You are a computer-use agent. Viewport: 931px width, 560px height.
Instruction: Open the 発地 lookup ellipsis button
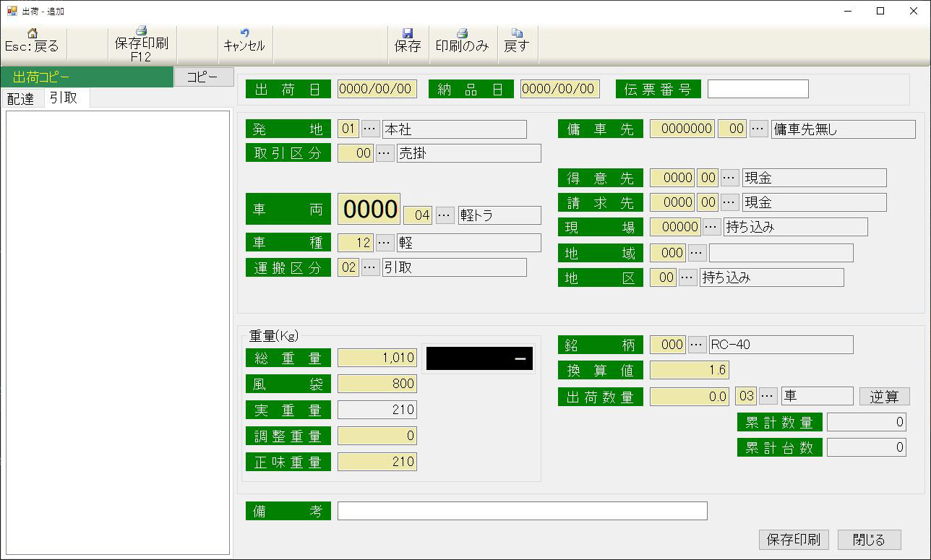(370, 129)
